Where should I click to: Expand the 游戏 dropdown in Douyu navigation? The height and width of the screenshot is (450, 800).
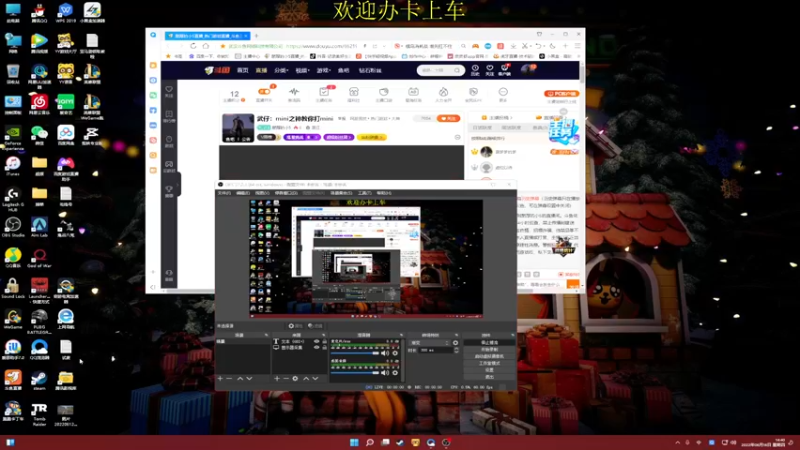[323, 70]
